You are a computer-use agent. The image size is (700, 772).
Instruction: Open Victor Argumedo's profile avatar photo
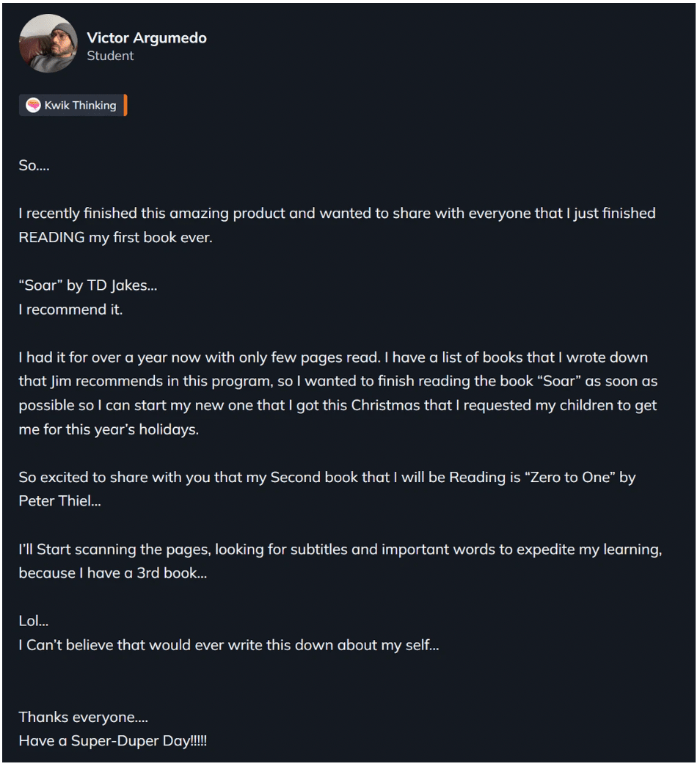click(x=48, y=43)
